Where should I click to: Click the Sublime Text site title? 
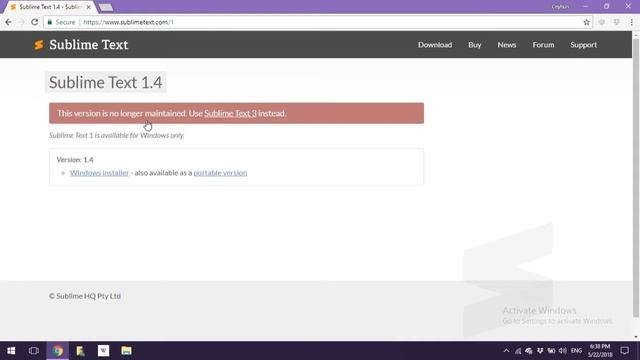(x=89, y=45)
